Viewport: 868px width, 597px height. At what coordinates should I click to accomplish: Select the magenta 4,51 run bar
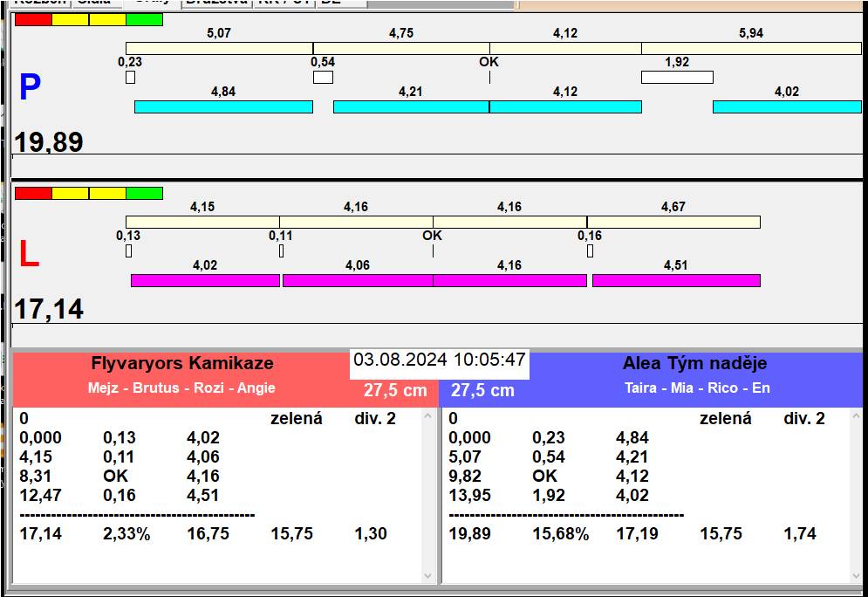(x=676, y=280)
